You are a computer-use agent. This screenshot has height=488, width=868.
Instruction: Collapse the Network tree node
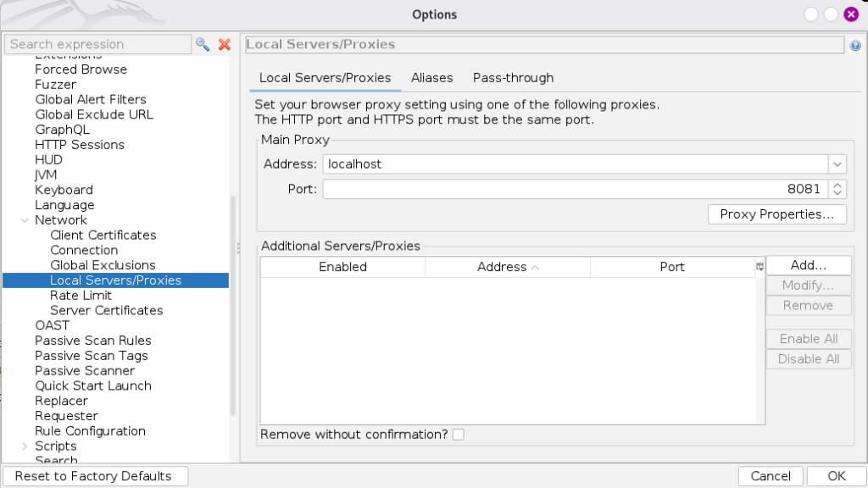[x=25, y=220]
